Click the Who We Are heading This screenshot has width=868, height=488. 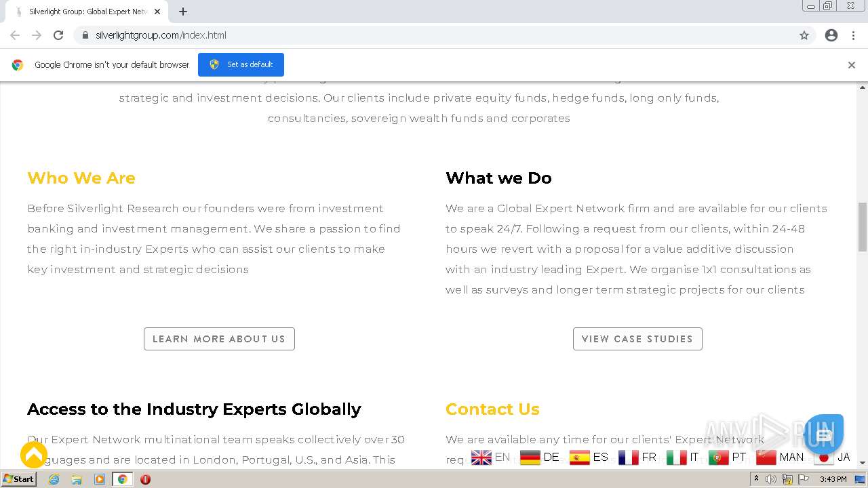tap(81, 178)
